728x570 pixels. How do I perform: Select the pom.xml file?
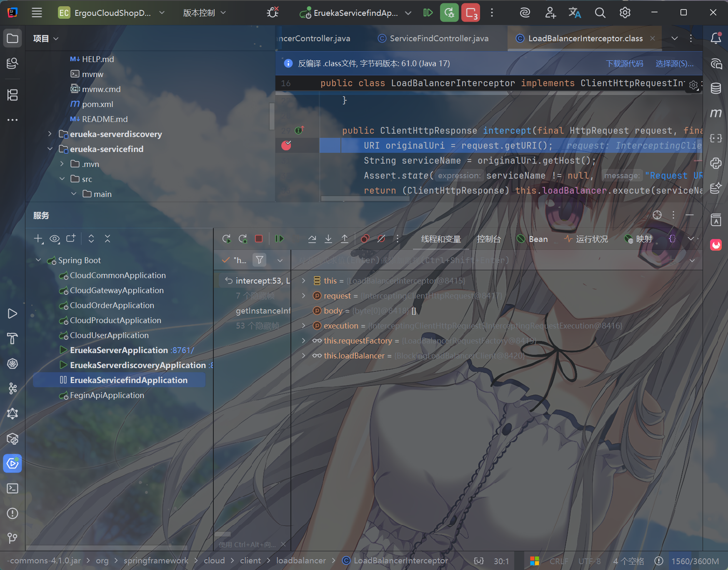pos(98,104)
